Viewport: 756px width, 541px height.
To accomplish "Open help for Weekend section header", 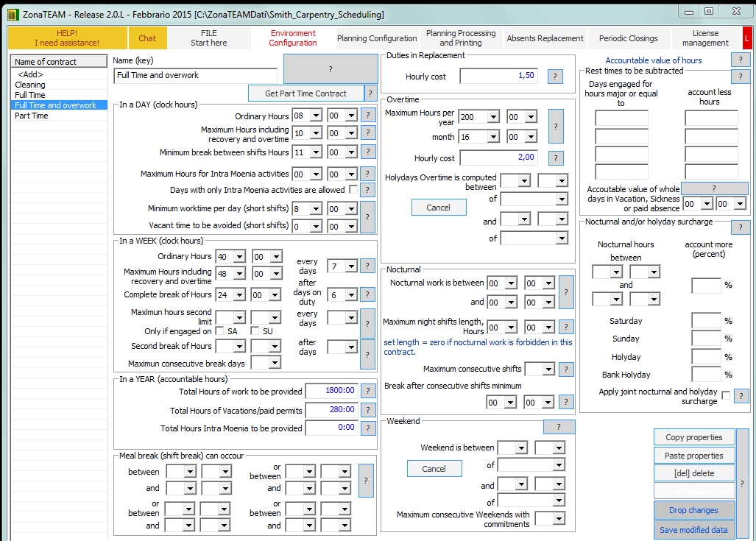I will pos(559,427).
